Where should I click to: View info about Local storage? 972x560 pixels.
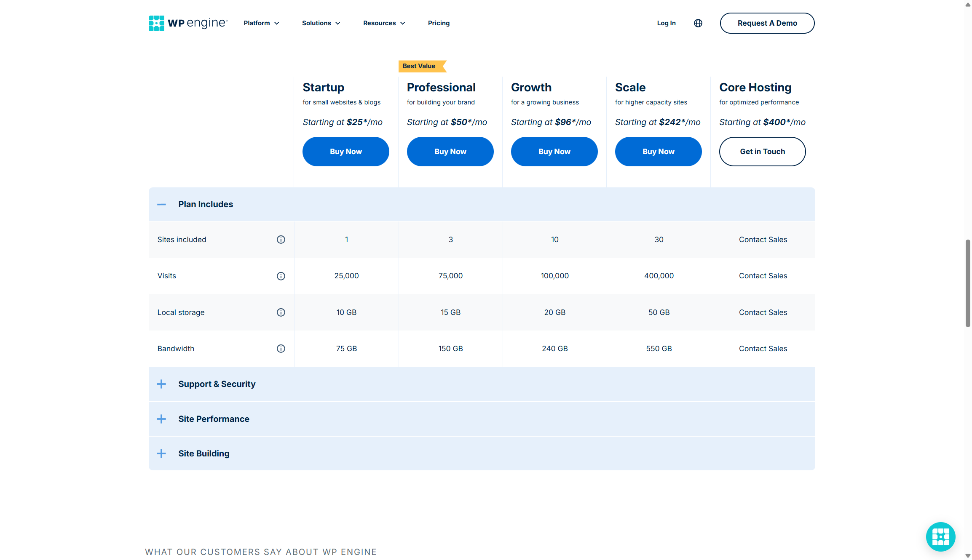point(281,312)
